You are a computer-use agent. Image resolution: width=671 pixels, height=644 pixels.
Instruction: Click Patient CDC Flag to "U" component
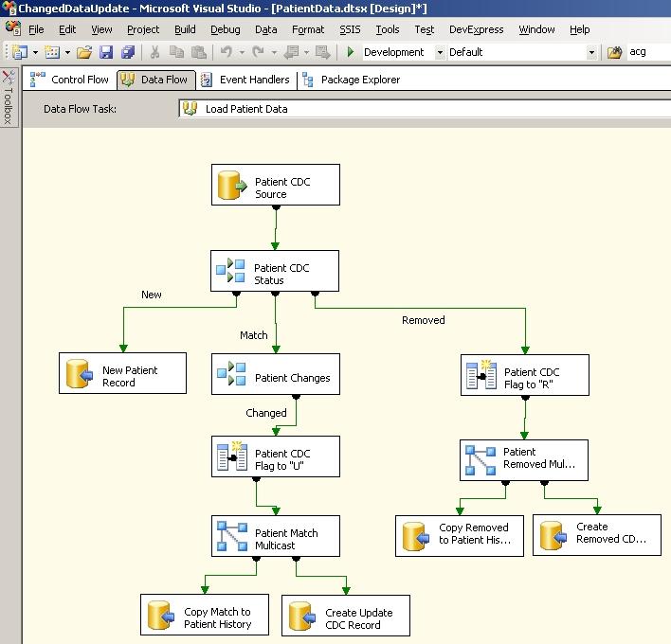275,457
